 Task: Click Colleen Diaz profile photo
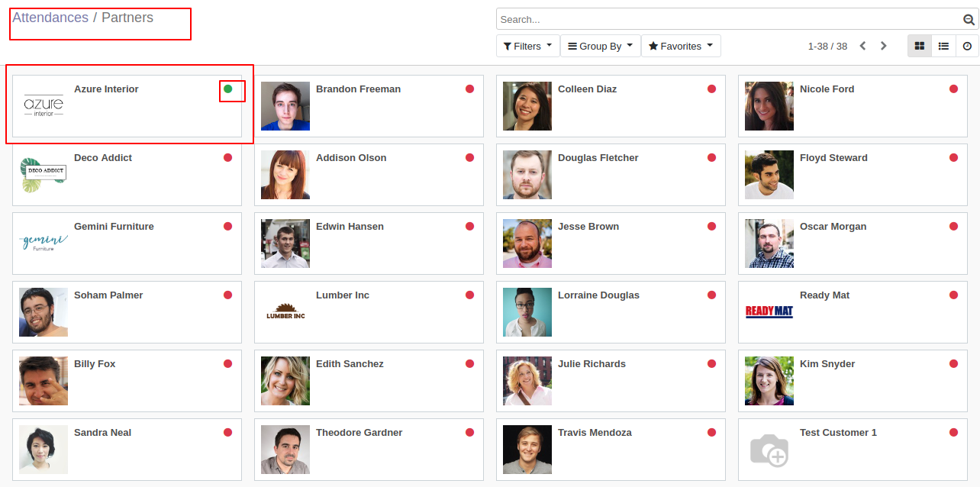pyautogui.click(x=527, y=106)
